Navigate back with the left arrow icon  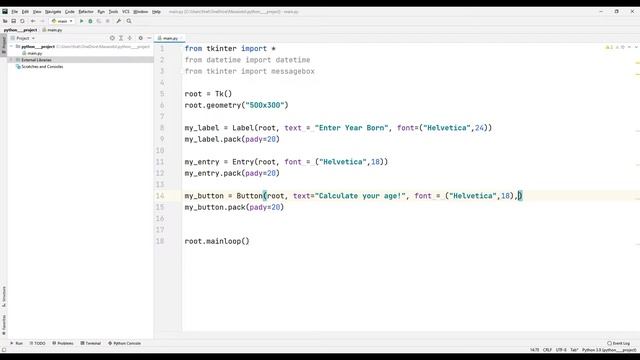33,21
